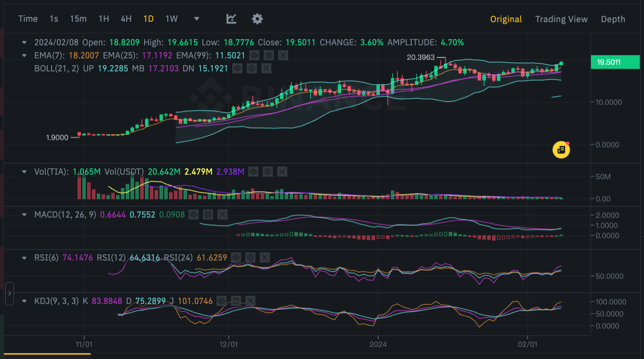Switch to the Trading View tab
644x359 pixels.
tap(561, 19)
